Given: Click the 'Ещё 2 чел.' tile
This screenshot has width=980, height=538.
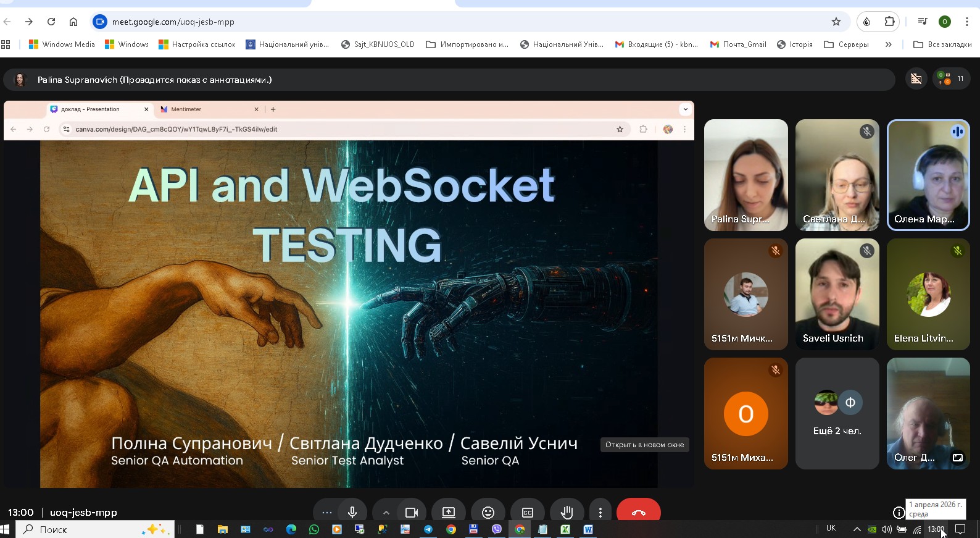Looking at the screenshot, I should (x=837, y=413).
